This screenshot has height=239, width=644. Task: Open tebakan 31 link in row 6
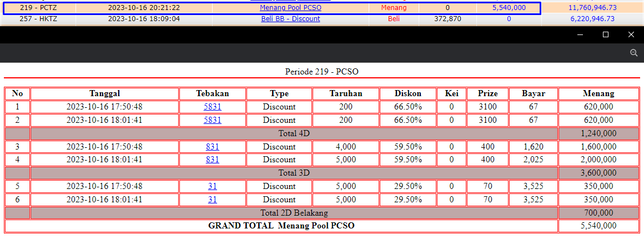(212, 200)
